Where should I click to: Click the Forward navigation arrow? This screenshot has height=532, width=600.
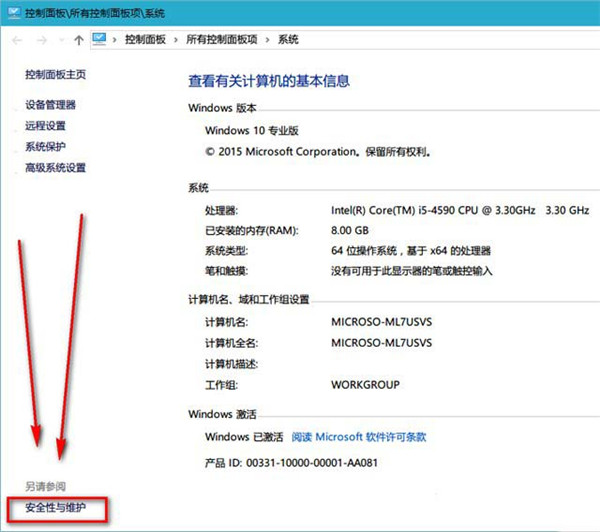[41, 40]
